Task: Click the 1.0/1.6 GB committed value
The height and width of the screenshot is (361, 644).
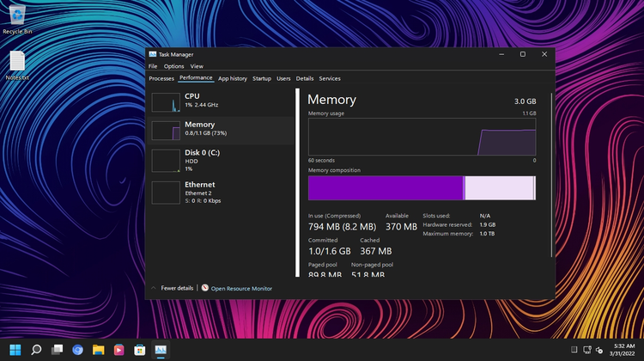Action: coord(330,251)
